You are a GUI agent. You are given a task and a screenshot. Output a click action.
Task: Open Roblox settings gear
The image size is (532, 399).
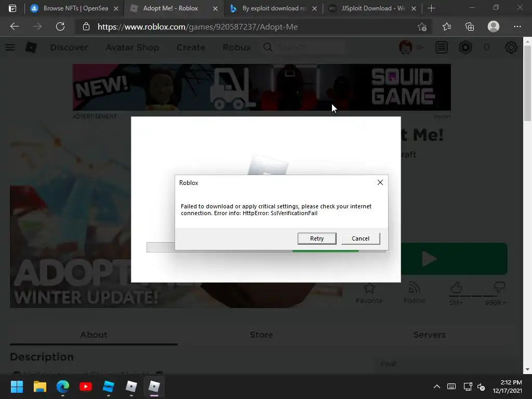[x=511, y=47]
